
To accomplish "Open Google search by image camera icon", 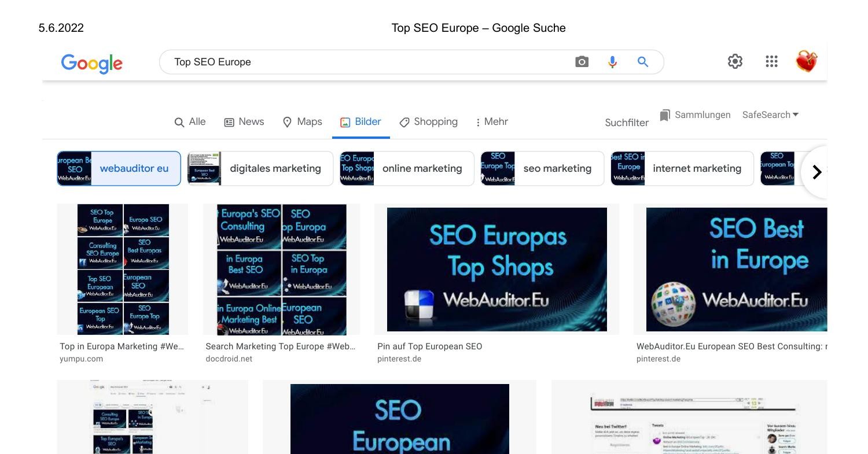I will pyautogui.click(x=582, y=61).
